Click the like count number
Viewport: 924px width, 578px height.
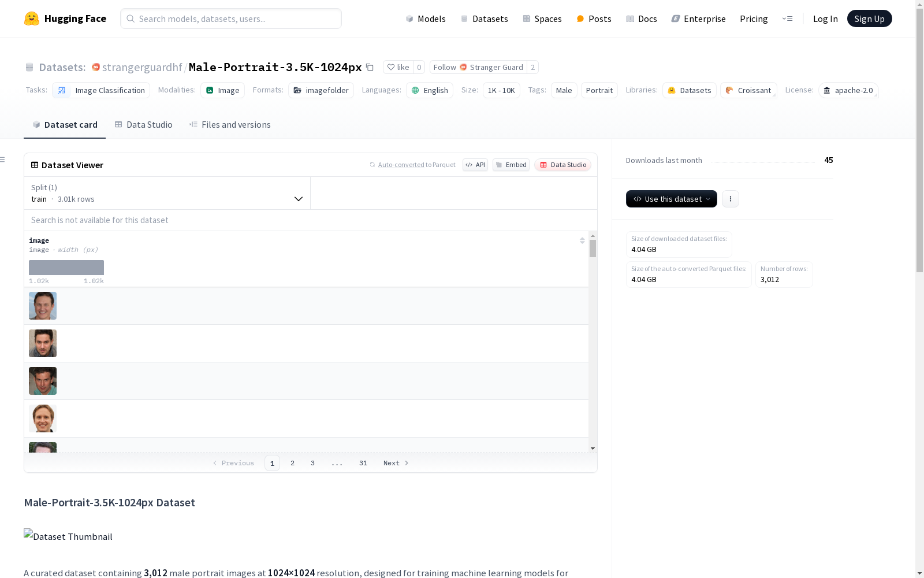tap(419, 67)
